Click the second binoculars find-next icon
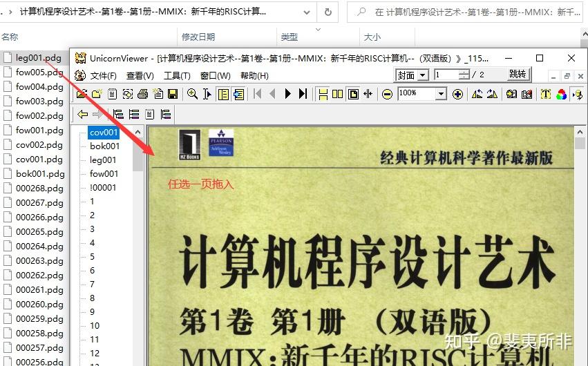 pyautogui.click(x=527, y=94)
